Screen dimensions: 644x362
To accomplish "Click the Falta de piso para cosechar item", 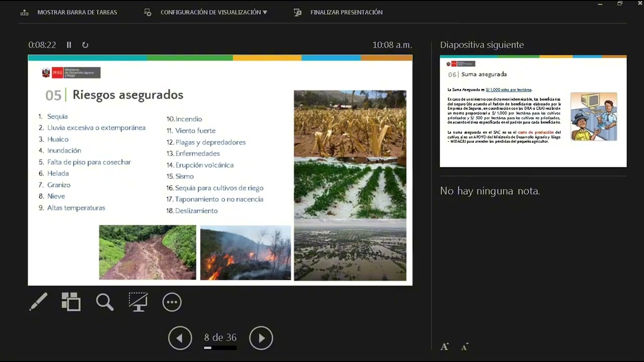I will [x=89, y=162].
